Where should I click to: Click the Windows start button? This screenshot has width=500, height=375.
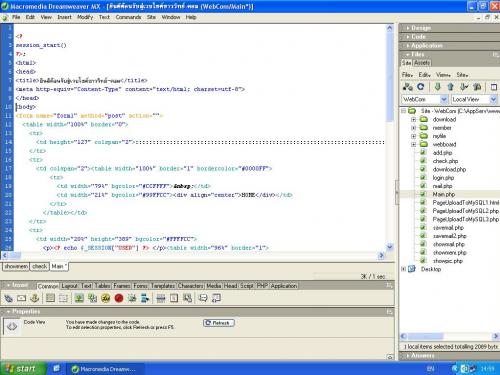[23, 369]
